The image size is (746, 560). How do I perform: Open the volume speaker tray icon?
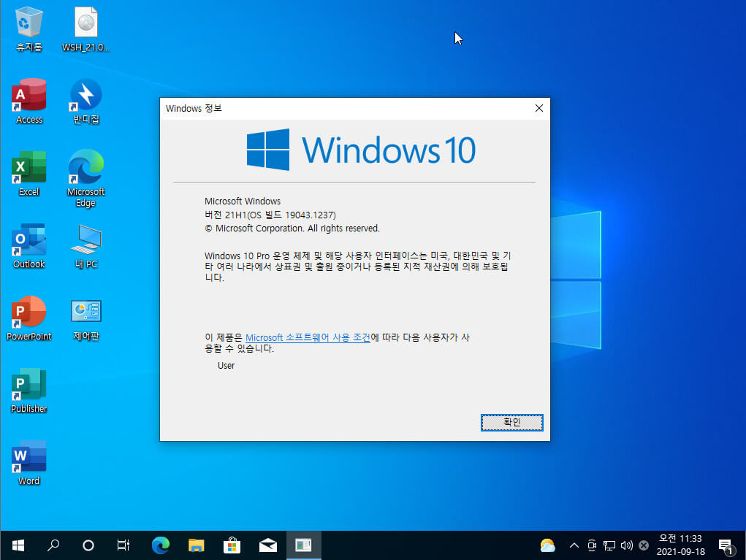[x=627, y=545]
